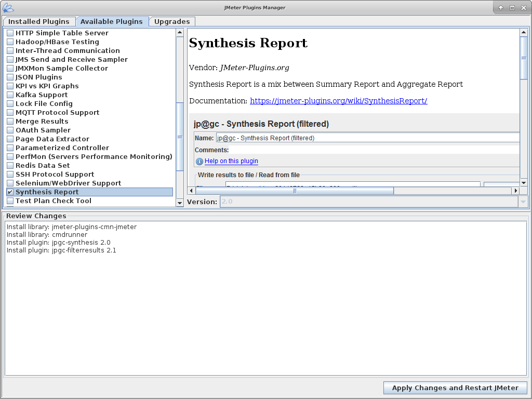Click the vendor name JMeter-Plugins.org
The image size is (532, 399).
point(255,68)
